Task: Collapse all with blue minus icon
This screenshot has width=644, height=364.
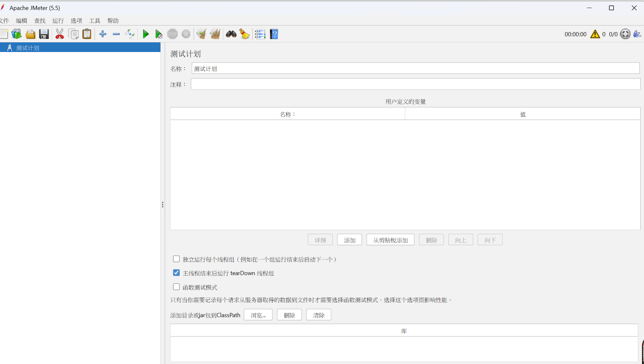Action: [116, 34]
